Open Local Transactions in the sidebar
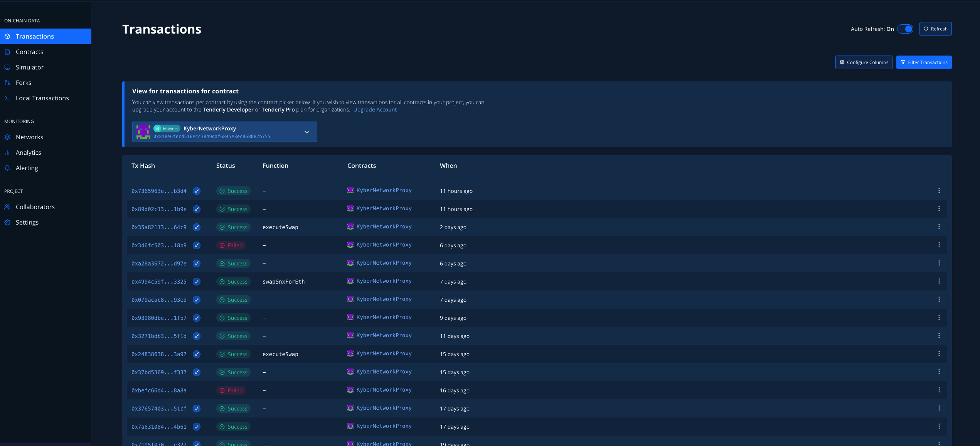This screenshot has height=446, width=980. coord(45,98)
